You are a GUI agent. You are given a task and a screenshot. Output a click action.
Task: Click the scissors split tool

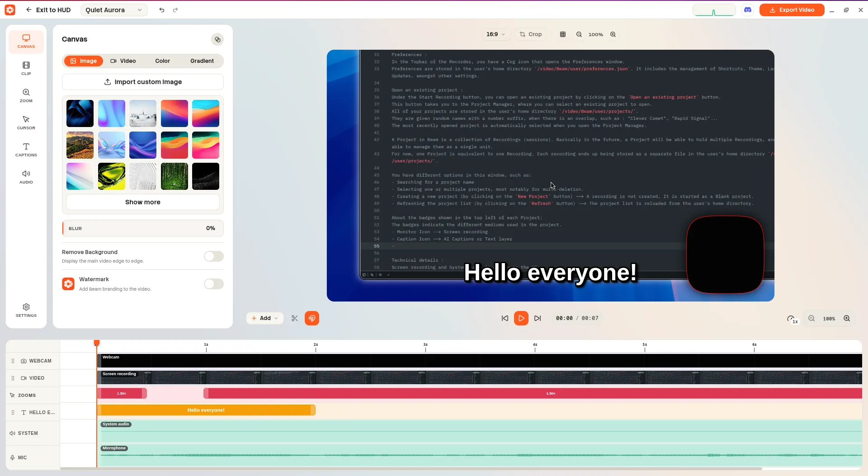[x=295, y=318]
